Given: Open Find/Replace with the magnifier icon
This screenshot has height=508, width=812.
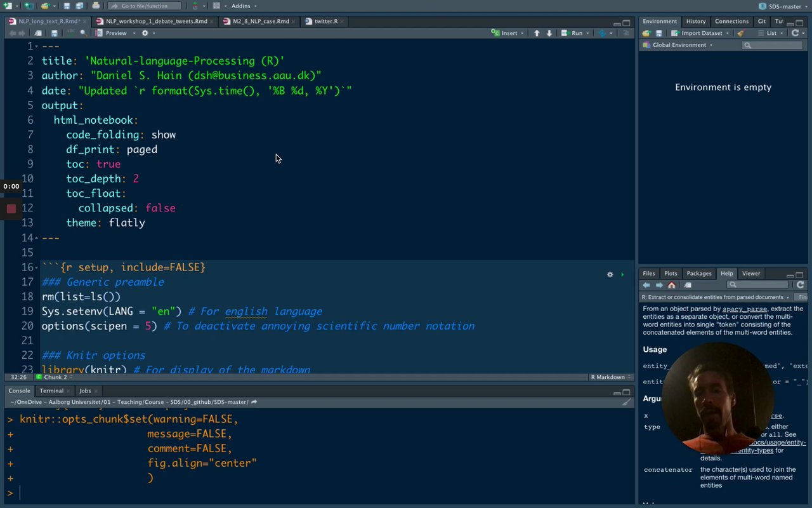Looking at the screenshot, I should [x=84, y=33].
